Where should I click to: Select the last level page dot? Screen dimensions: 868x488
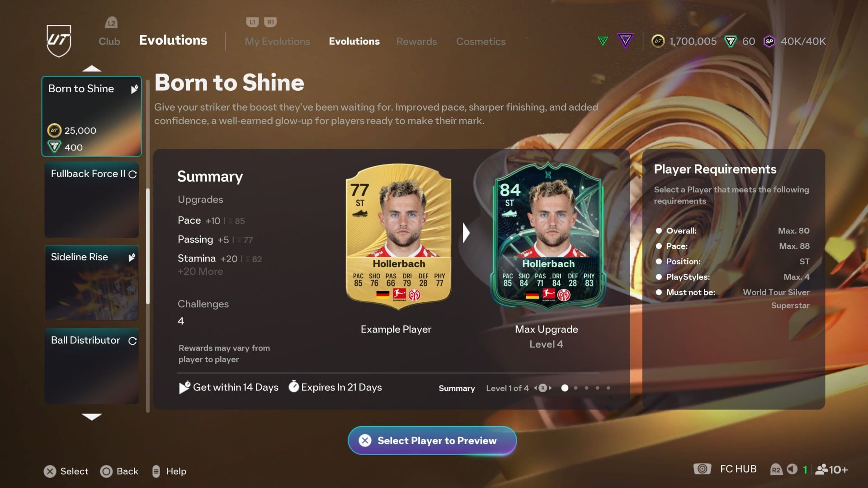click(x=608, y=388)
